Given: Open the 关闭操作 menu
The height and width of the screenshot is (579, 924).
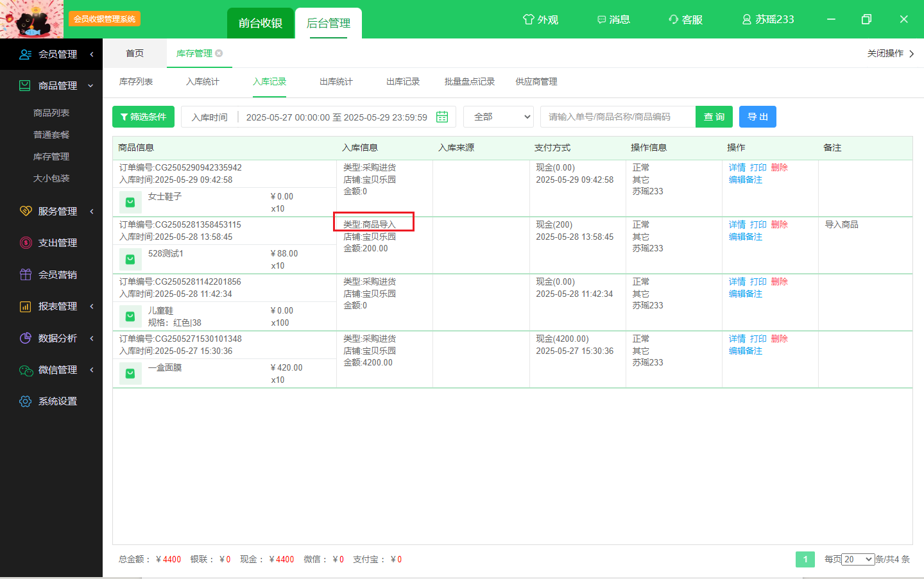Looking at the screenshot, I should tap(891, 53).
